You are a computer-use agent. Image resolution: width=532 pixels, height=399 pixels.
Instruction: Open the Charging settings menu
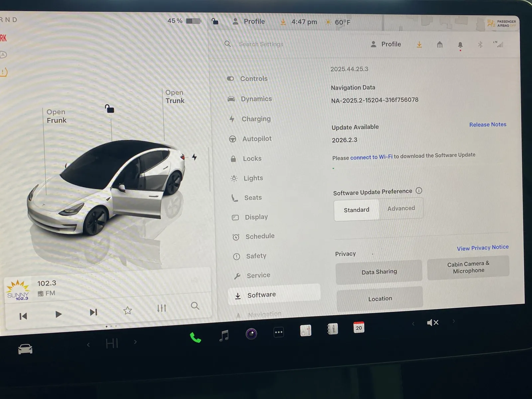(256, 119)
